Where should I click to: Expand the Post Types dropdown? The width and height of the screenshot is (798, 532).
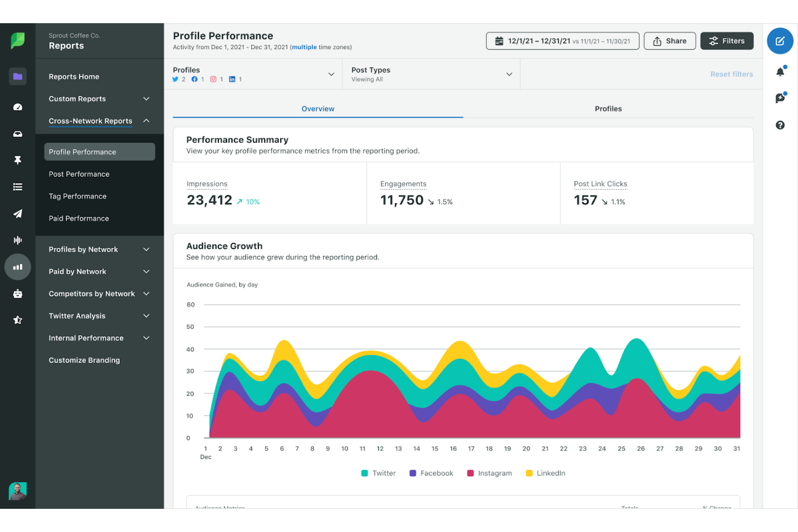431,74
